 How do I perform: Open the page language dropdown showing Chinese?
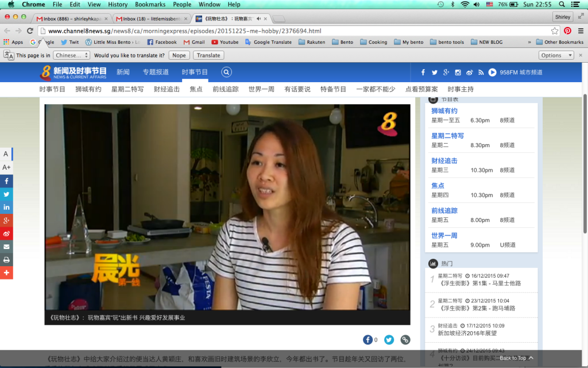[x=71, y=55]
